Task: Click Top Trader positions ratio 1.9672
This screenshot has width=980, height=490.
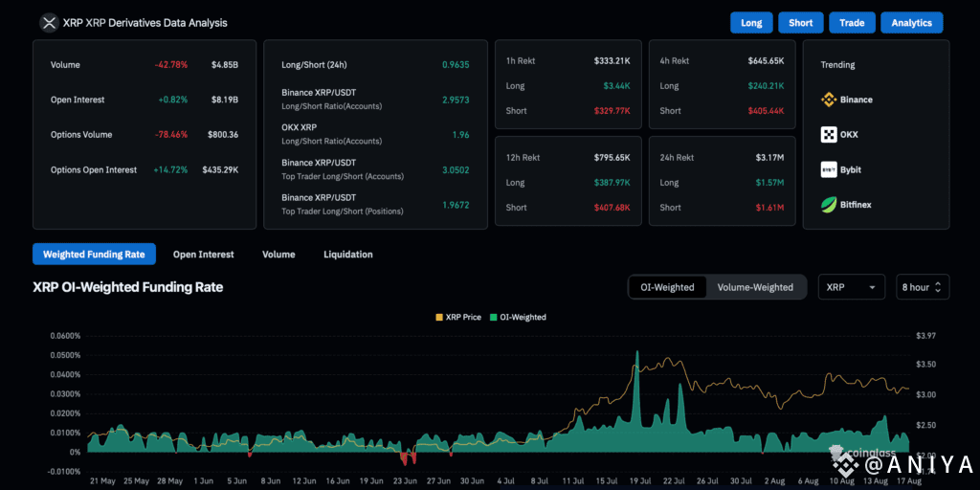Action: click(x=455, y=205)
